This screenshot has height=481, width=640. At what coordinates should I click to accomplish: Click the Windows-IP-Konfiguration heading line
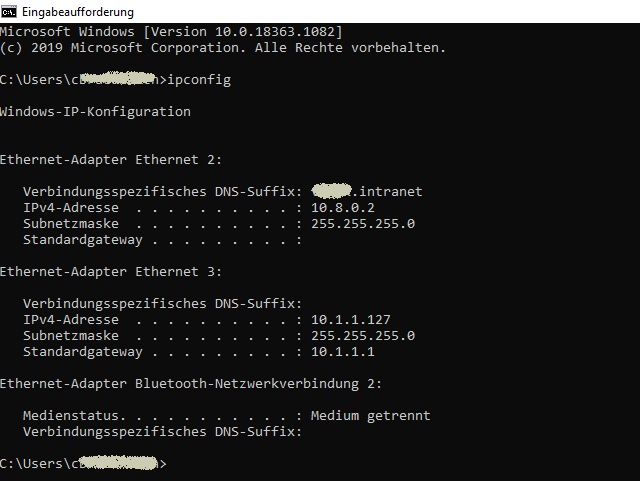click(x=95, y=111)
